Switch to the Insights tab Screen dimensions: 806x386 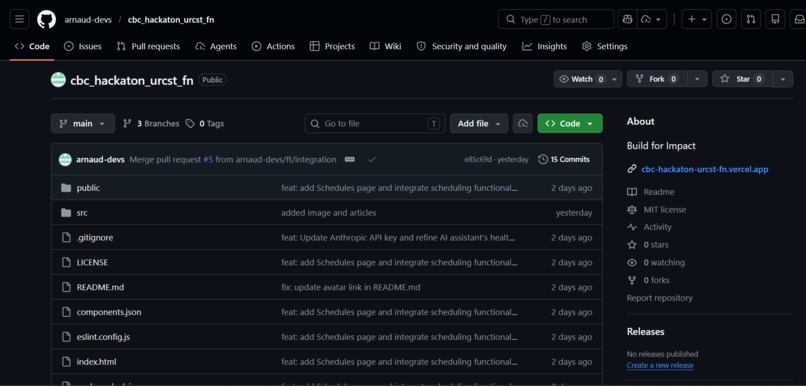544,46
